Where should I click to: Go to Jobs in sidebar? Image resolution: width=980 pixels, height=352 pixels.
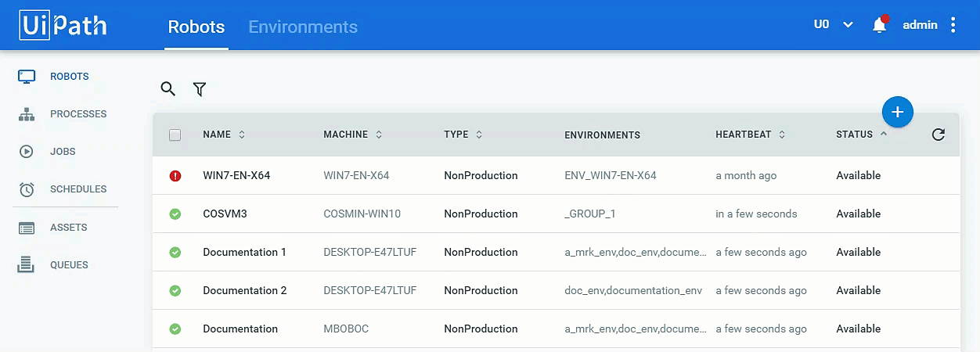tap(63, 152)
